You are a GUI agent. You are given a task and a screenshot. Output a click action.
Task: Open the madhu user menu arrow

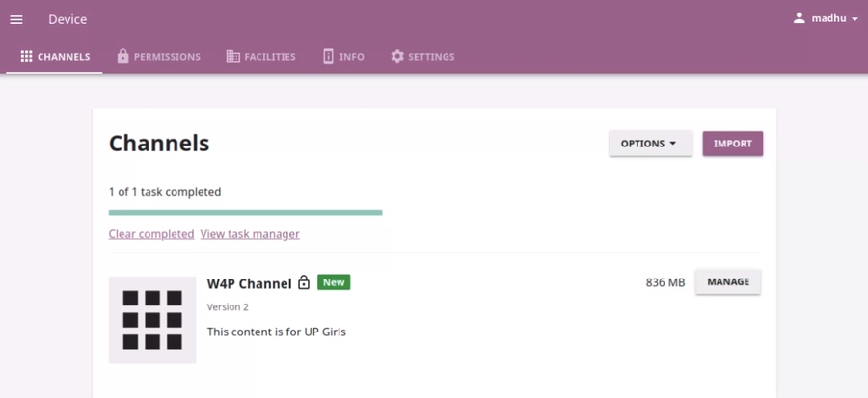(854, 19)
